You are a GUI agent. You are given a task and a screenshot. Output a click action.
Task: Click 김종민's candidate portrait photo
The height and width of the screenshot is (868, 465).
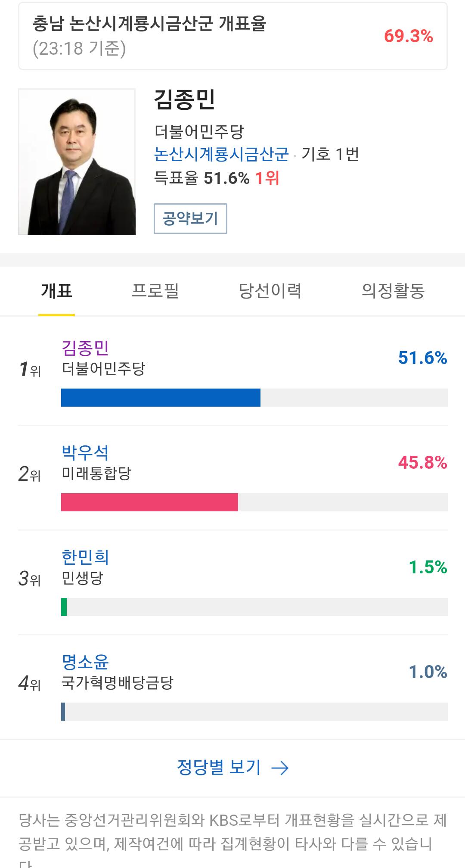click(x=77, y=162)
